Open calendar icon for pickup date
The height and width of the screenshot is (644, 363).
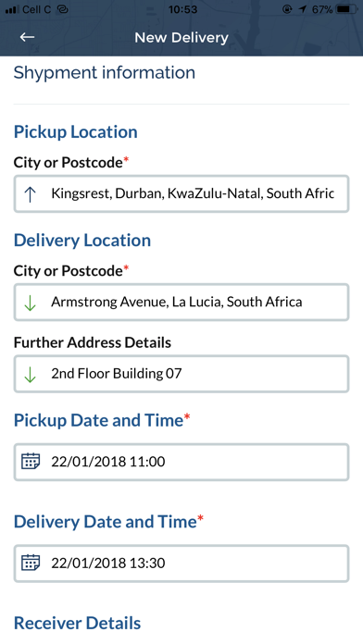point(31,461)
